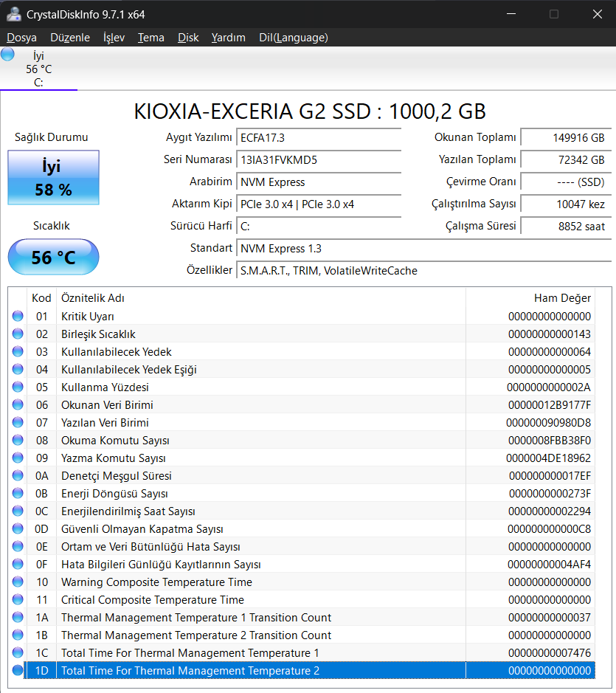The width and height of the screenshot is (616, 693).
Task: Click the Çalışma Süresi value 8852 saat
Action: pyautogui.click(x=566, y=226)
